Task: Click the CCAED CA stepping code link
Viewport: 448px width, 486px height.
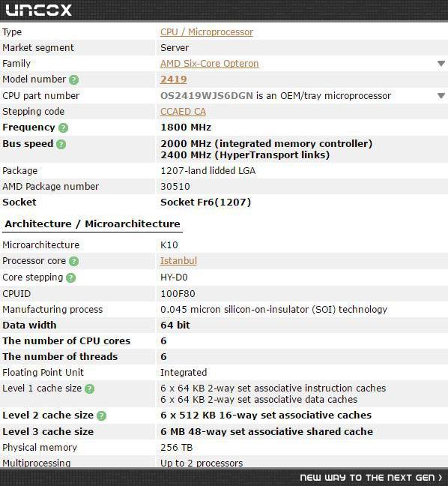Action: (x=183, y=112)
